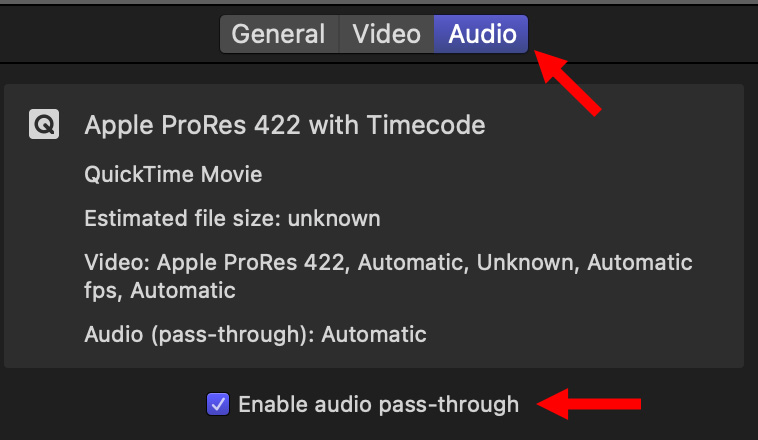Click the red arrow beside the pass-through checkbox

589,405
